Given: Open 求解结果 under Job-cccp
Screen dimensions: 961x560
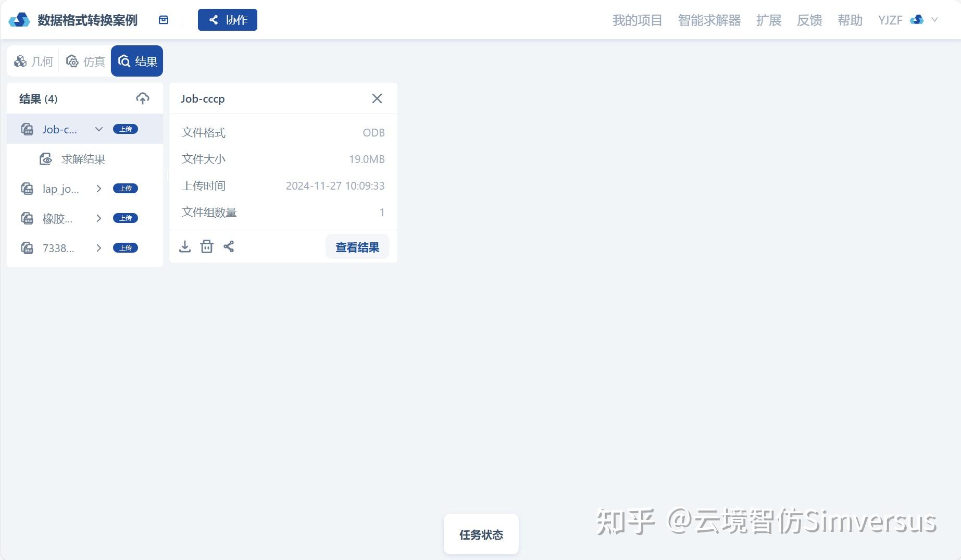Looking at the screenshot, I should [83, 159].
